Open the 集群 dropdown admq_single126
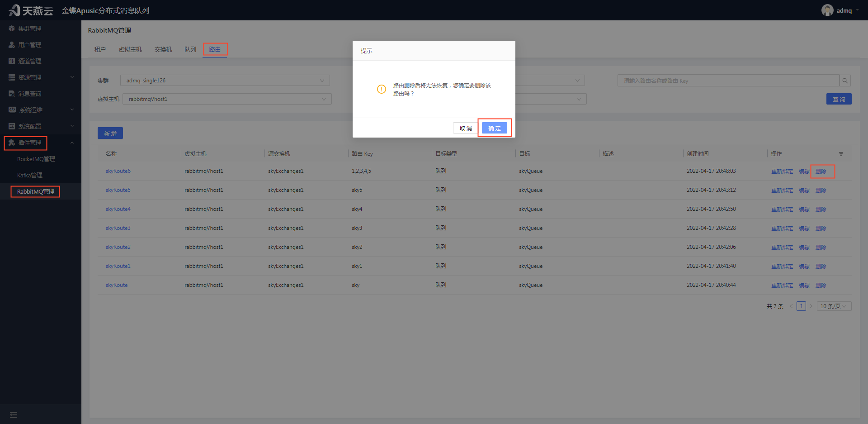The width and height of the screenshot is (868, 424). click(x=225, y=81)
